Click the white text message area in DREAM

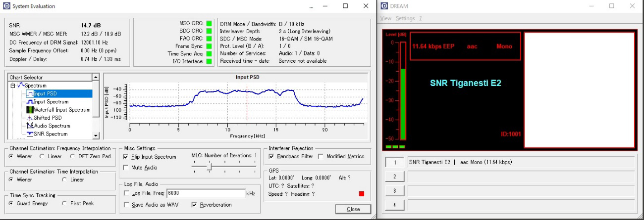click(579, 90)
